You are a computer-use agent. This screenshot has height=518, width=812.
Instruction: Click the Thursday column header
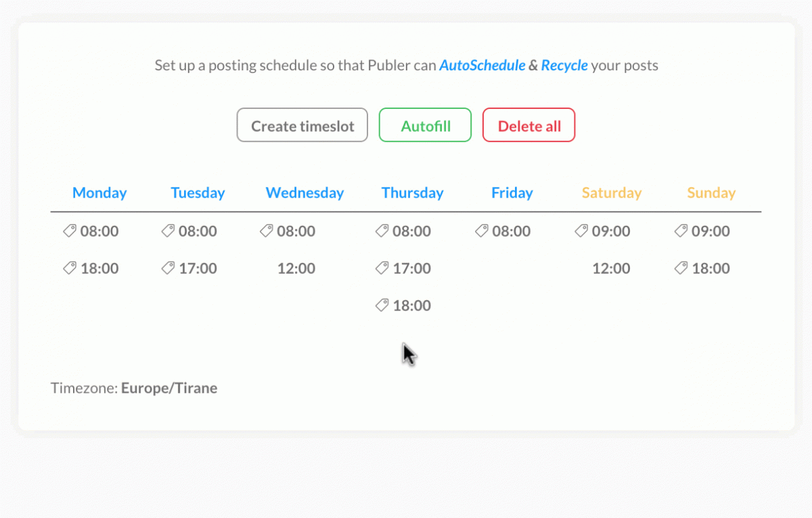click(x=412, y=193)
